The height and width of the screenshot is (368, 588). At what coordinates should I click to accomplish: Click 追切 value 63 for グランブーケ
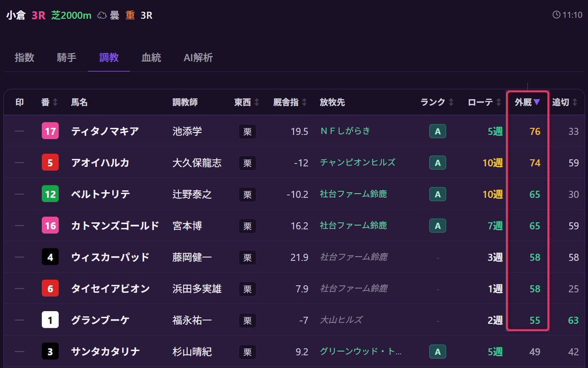(x=573, y=320)
